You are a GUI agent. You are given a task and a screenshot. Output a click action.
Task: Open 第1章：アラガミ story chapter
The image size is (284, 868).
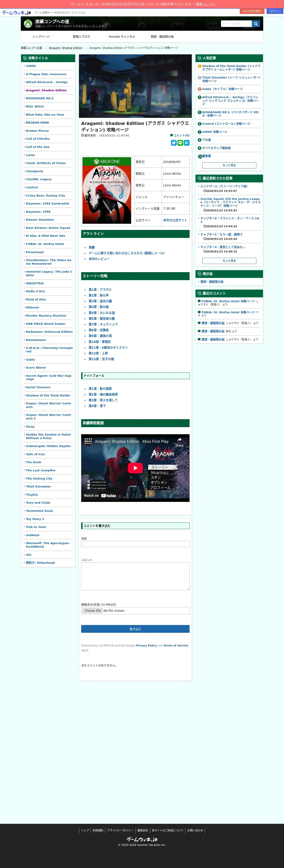click(x=100, y=289)
